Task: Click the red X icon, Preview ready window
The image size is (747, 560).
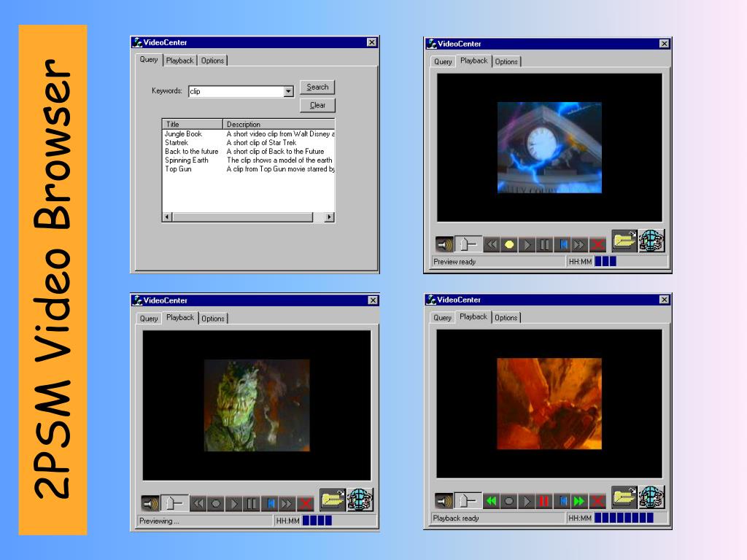Action: click(597, 245)
